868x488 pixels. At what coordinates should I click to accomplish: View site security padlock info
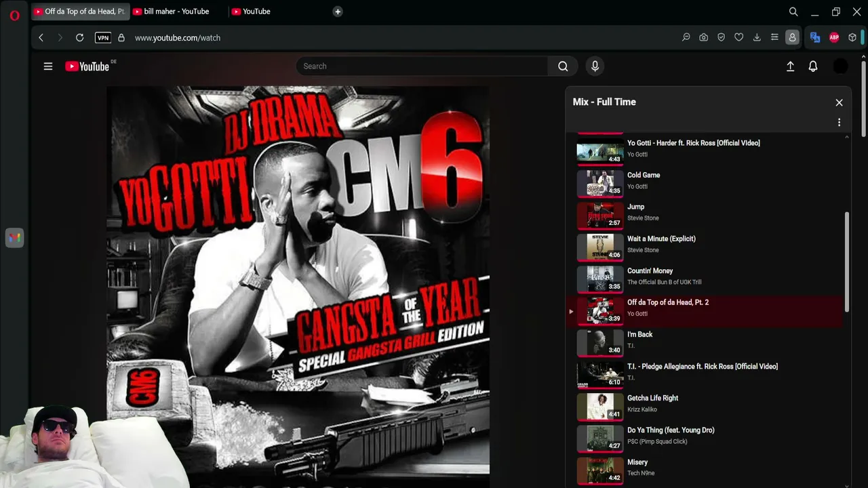click(x=121, y=38)
